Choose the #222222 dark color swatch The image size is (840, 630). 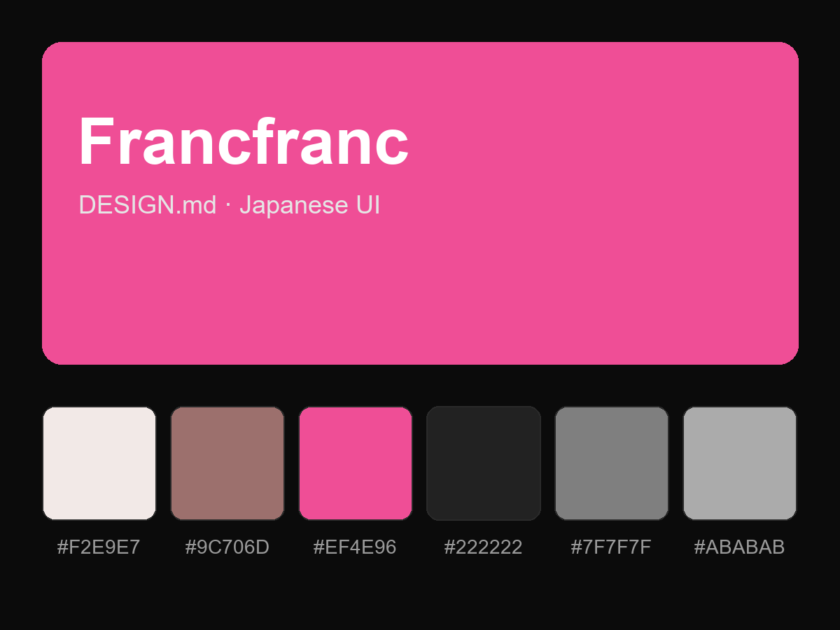click(484, 463)
